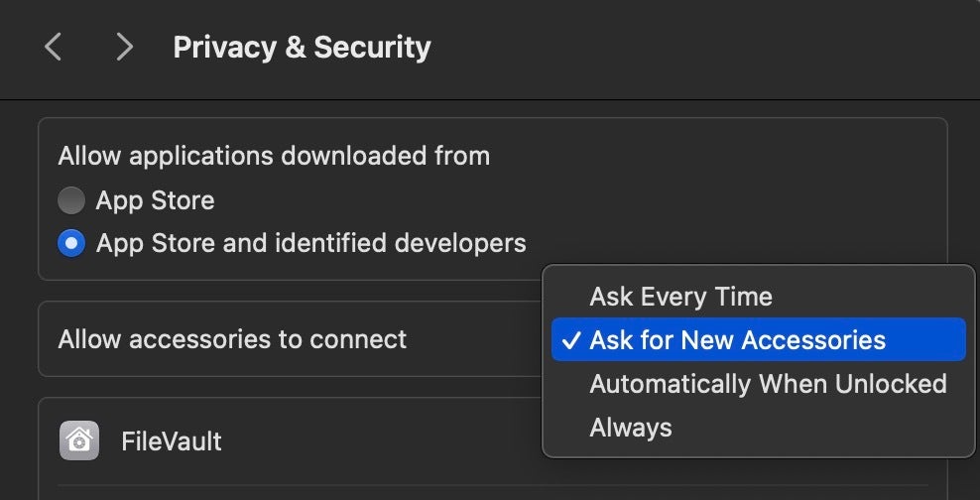Choose the Ask for New Accessories option

[737, 340]
